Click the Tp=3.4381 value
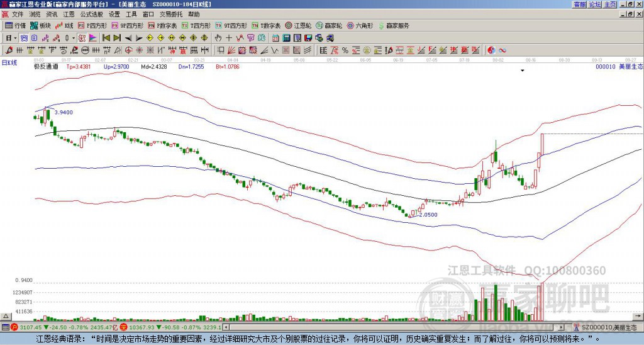 pyautogui.click(x=79, y=67)
